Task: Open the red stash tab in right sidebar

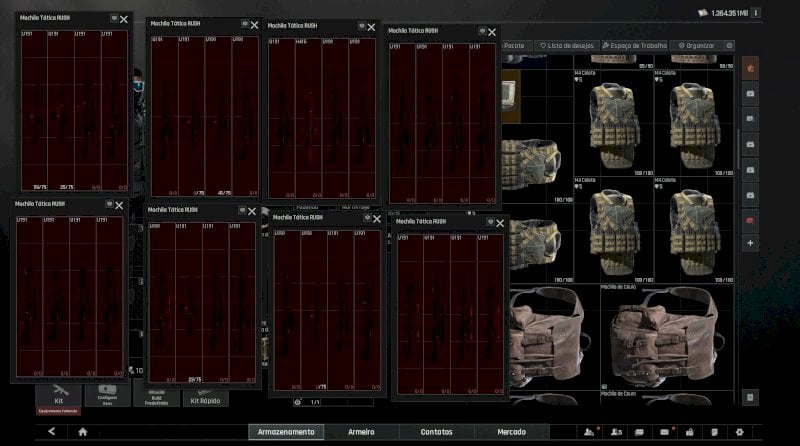Action: click(750, 220)
